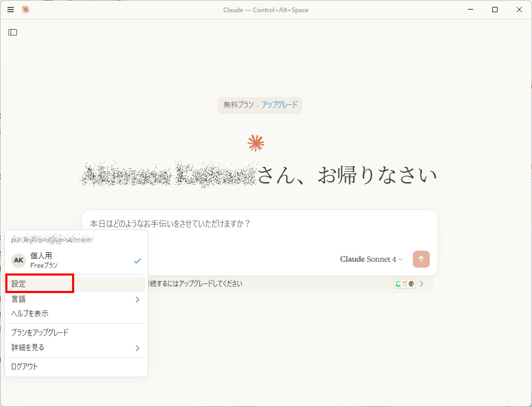Expand the Claude Sonnet 4 model selector

point(371,259)
